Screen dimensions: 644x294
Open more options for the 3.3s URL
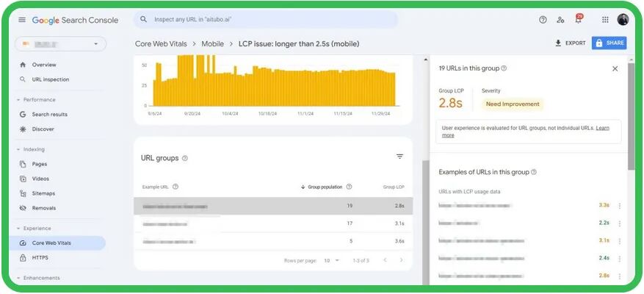tap(619, 206)
